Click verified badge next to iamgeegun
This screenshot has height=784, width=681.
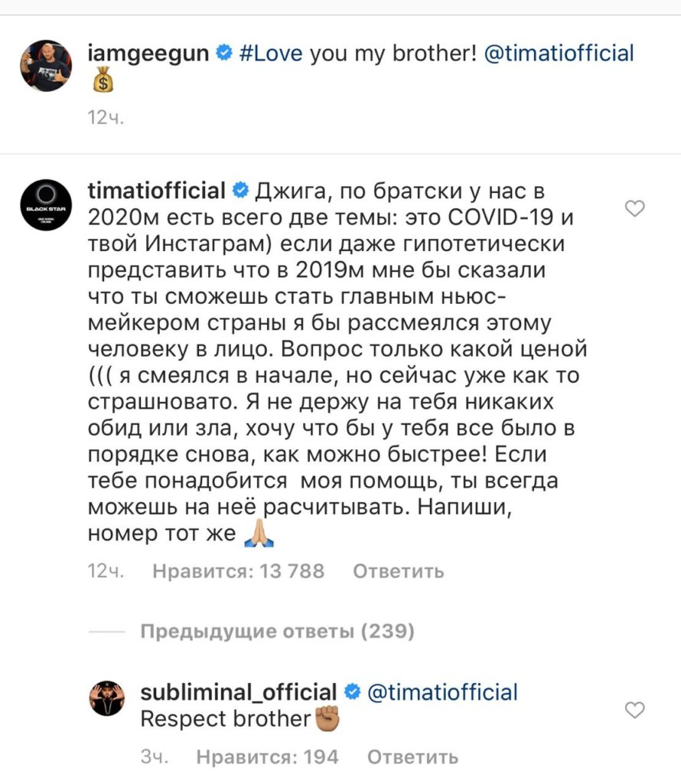pos(225,54)
